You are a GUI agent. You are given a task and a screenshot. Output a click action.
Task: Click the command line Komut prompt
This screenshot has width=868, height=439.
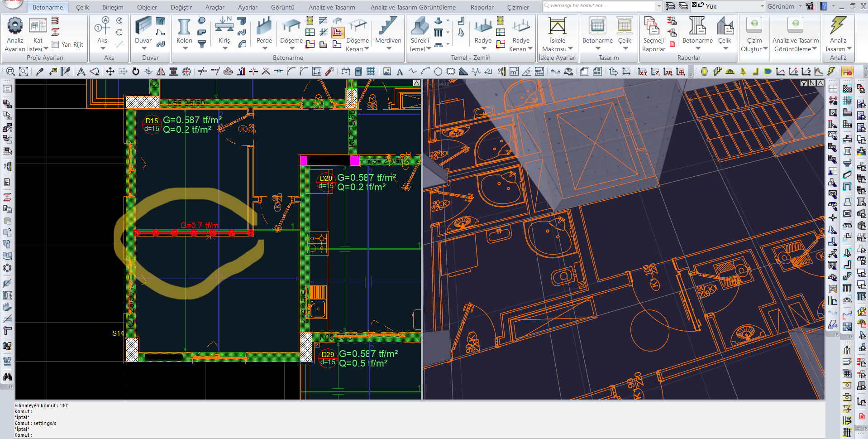click(23, 435)
